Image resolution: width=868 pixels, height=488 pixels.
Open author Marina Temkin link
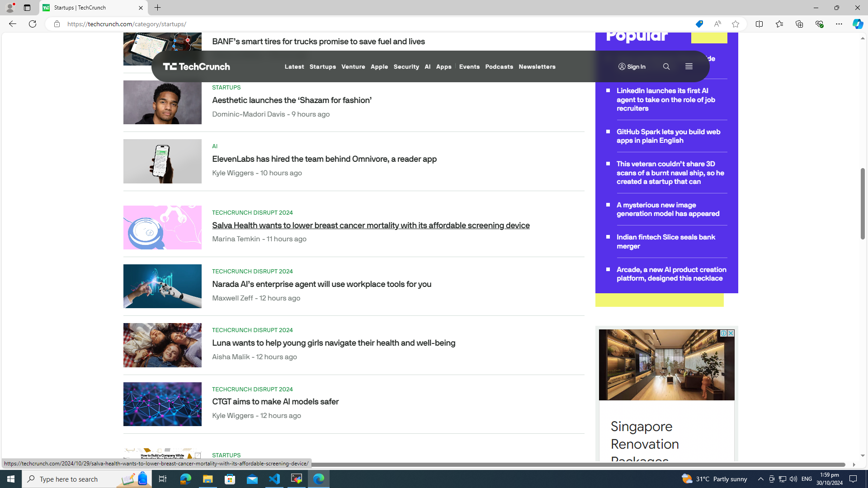pyautogui.click(x=236, y=239)
